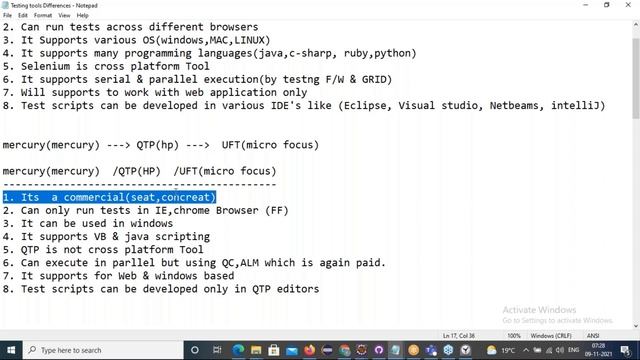
Task: Open the clock-like app on taskbar
Action: 466,350
